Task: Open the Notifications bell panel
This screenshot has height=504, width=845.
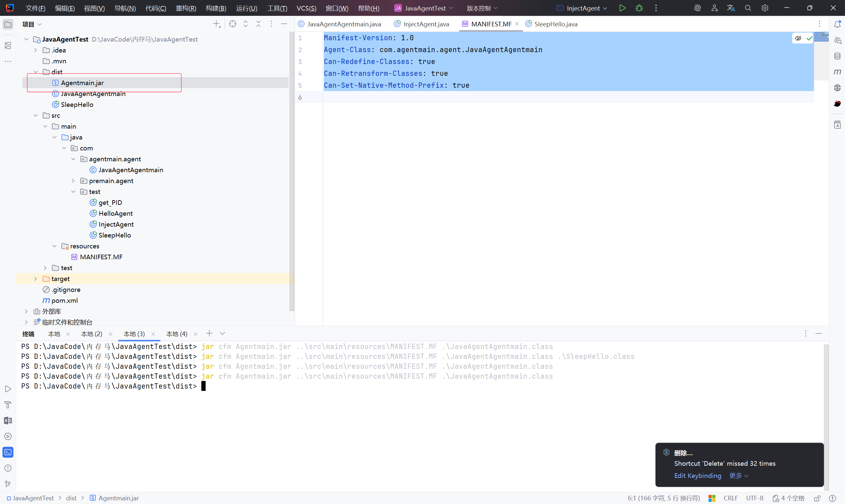Action: click(x=837, y=24)
